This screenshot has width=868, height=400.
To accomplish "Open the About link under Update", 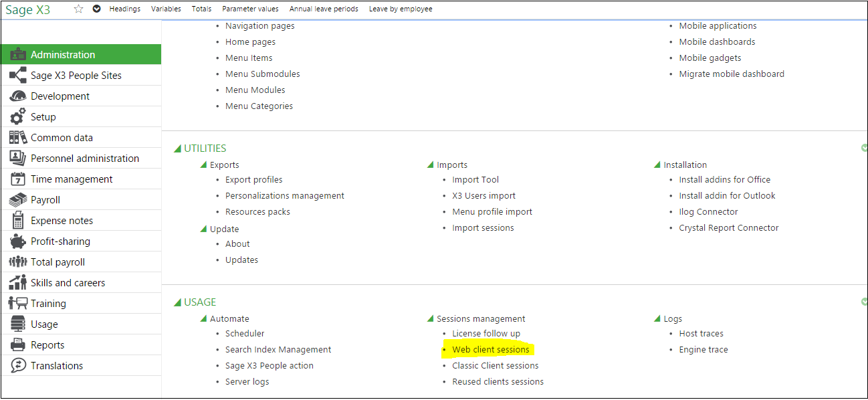I will click(237, 243).
